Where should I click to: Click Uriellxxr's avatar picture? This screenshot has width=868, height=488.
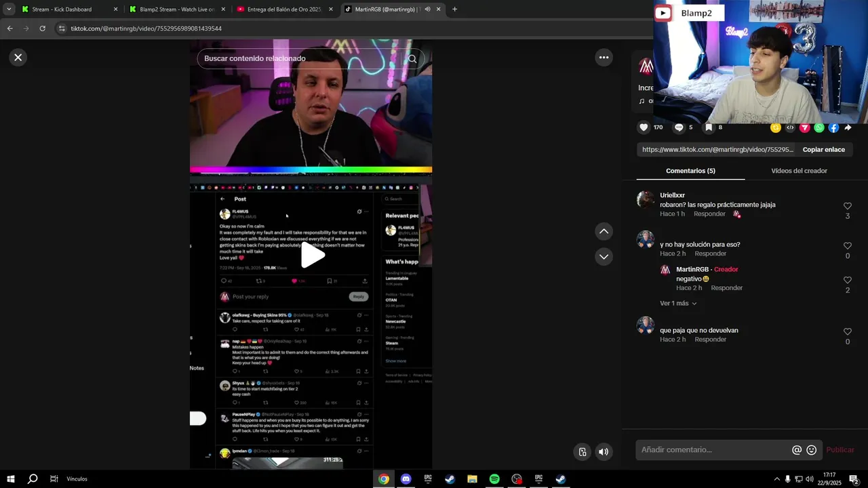(x=646, y=200)
